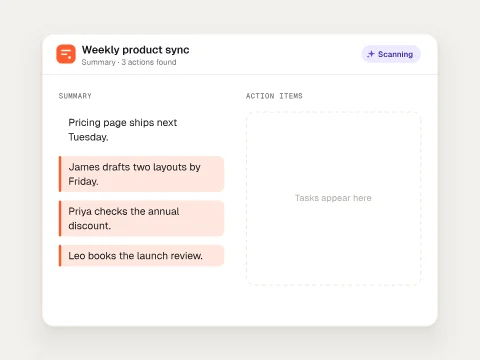Select the Leo books launch review item
This screenshot has width=480, height=360.
click(x=142, y=256)
